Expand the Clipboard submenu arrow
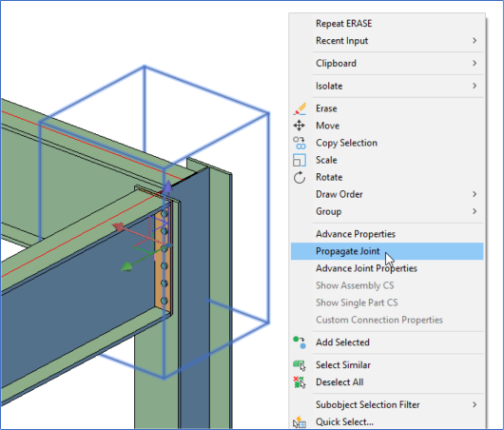504x430 pixels. tap(475, 63)
